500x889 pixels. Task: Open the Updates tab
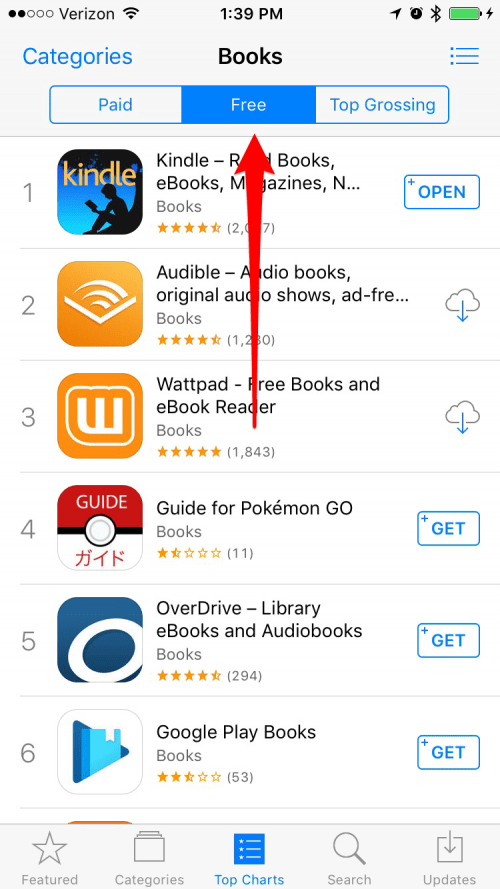pyautogui.click(x=450, y=858)
